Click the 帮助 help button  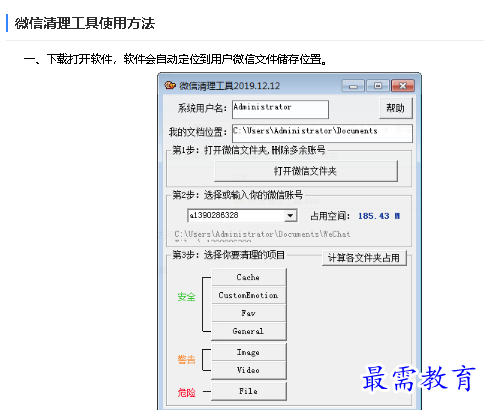click(x=396, y=108)
